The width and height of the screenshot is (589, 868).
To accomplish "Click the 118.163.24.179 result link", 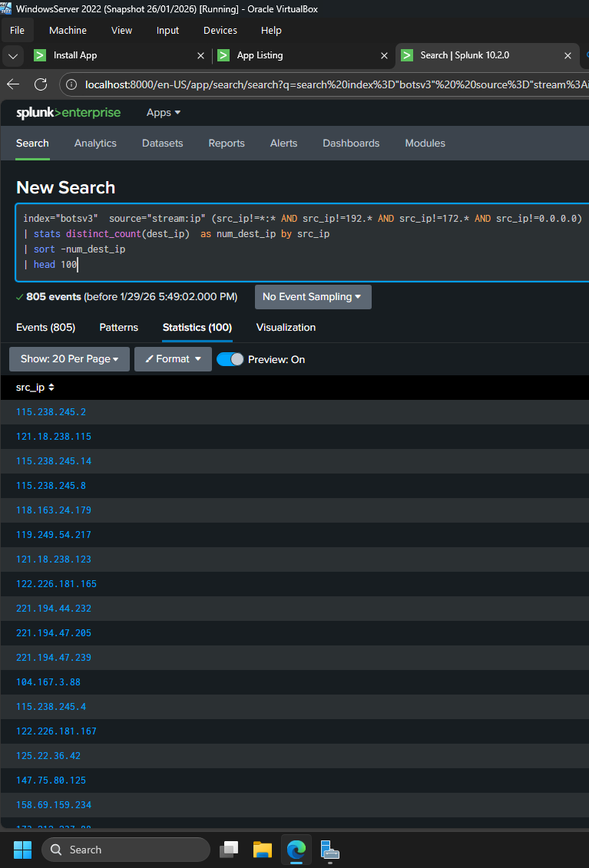I will click(x=54, y=510).
